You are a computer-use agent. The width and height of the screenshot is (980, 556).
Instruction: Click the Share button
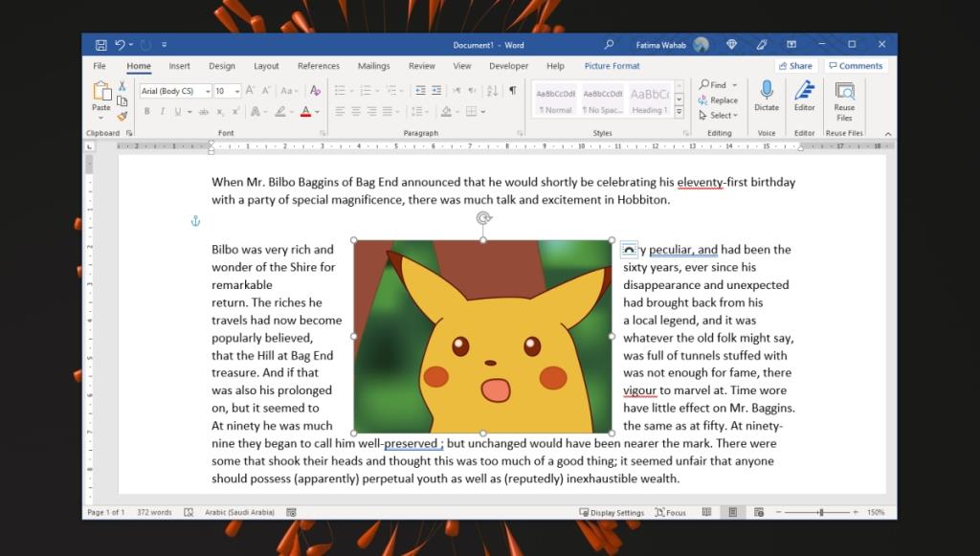click(x=795, y=65)
